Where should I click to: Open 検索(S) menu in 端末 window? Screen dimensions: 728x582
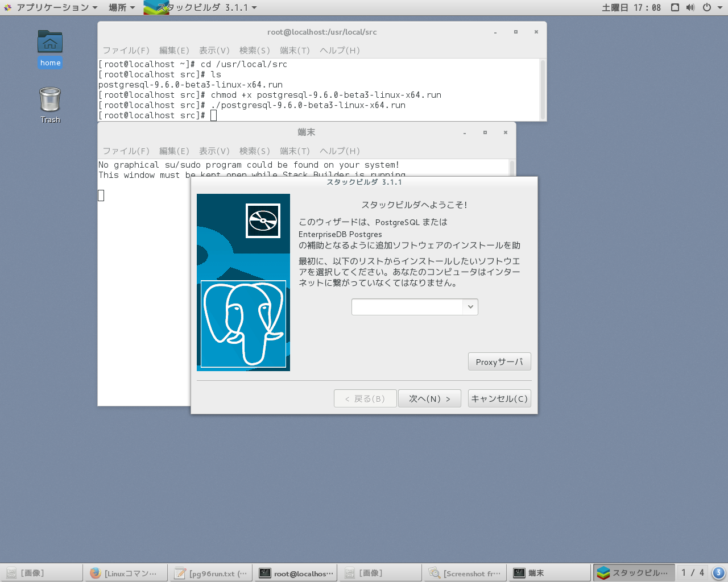(x=254, y=151)
